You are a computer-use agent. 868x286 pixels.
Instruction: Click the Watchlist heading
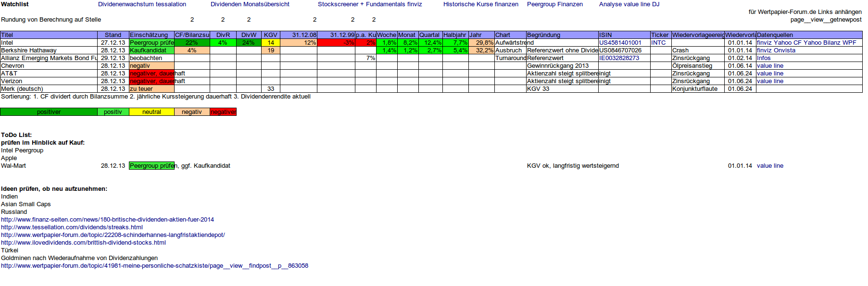coord(15,4)
